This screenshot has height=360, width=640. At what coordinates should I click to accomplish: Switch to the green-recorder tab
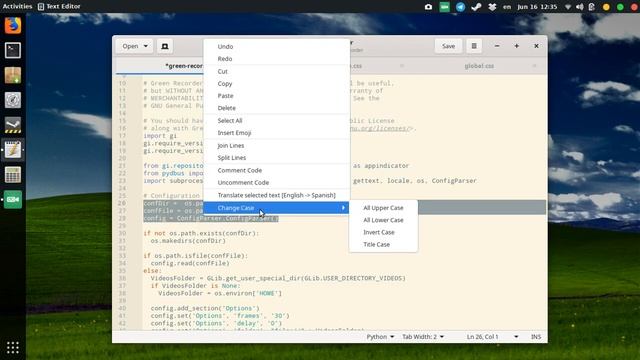pos(184,66)
